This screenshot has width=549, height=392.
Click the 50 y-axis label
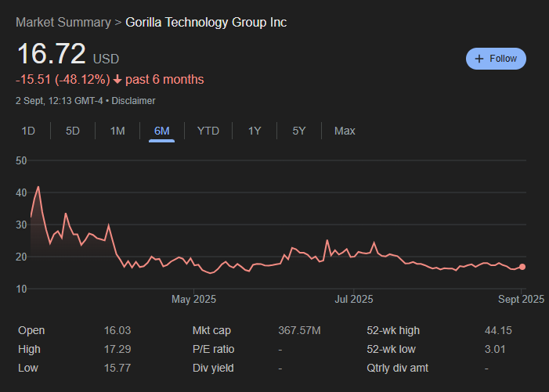tap(21, 161)
